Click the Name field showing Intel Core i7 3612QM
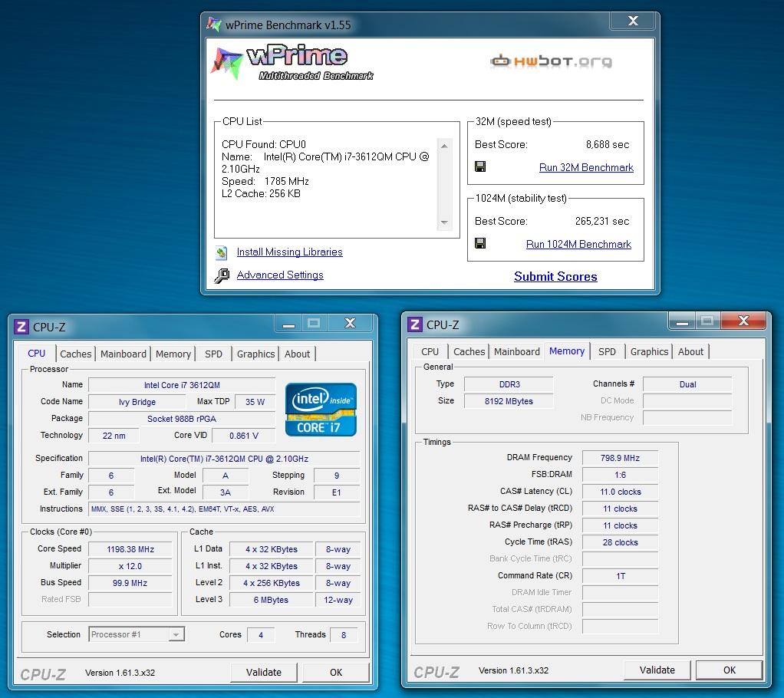 click(x=182, y=385)
